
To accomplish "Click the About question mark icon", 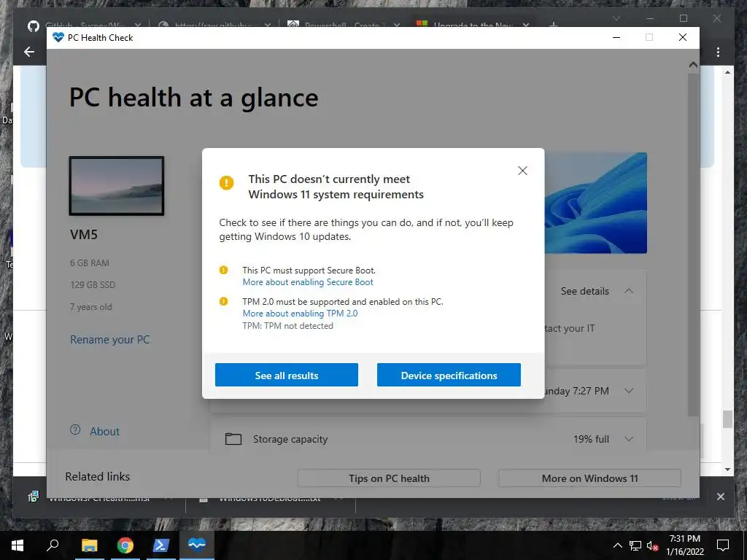I will tap(75, 430).
